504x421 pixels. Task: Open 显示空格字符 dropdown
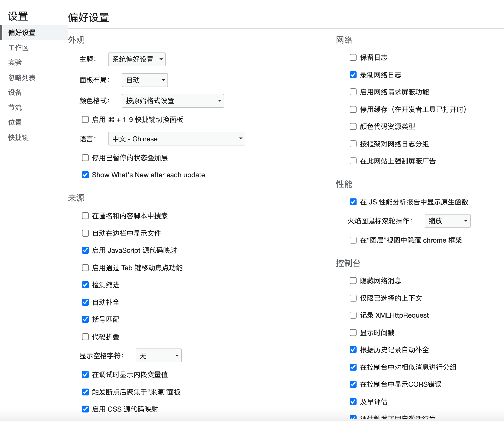[x=158, y=355]
